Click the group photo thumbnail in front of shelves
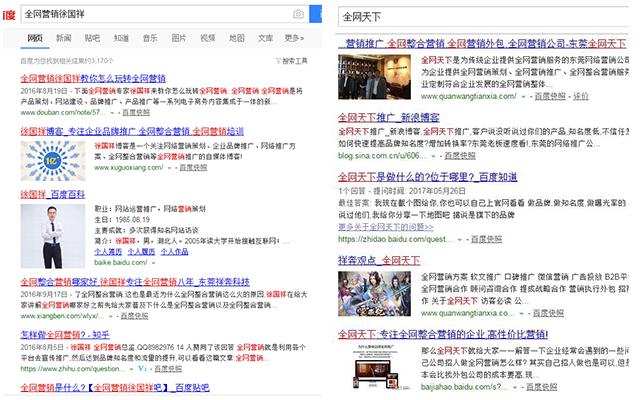The image size is (644, 400). pyautogui.click(x=374, y=77)
